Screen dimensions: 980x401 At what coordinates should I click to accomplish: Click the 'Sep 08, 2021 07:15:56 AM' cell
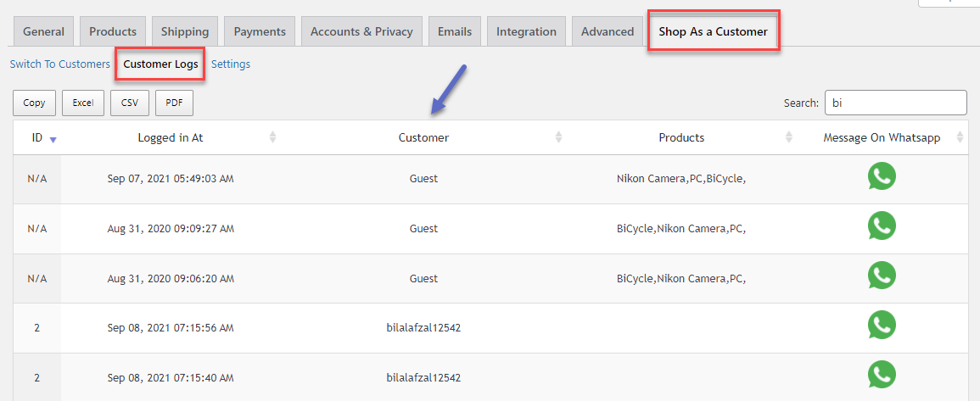coord(171,328)
